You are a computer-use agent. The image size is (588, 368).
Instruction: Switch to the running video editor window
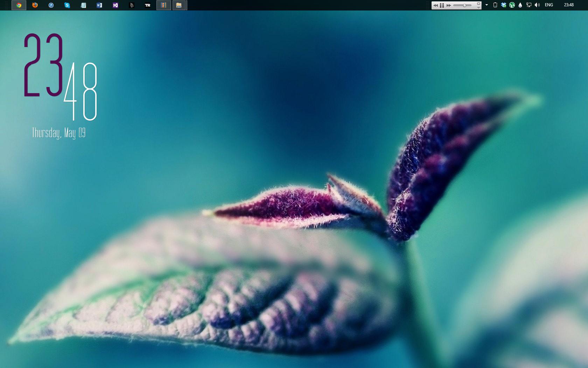pyautogui.click(x=163, y=5)
